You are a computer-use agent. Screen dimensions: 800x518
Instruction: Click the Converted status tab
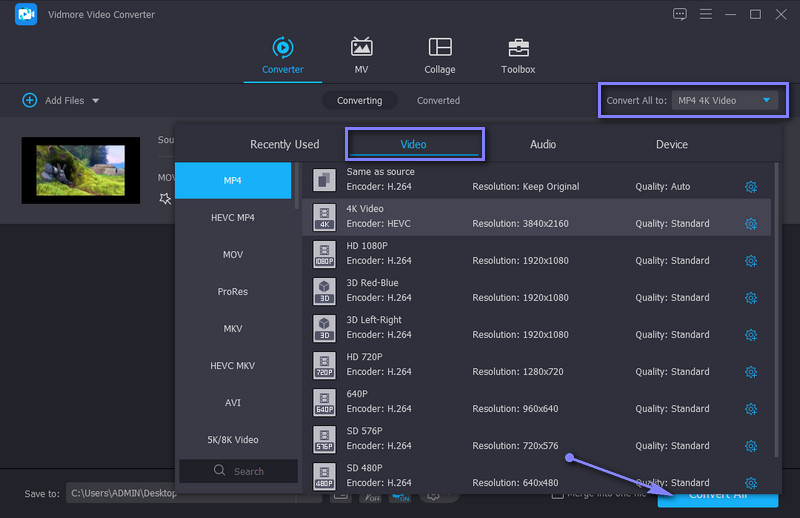[438, 101]
